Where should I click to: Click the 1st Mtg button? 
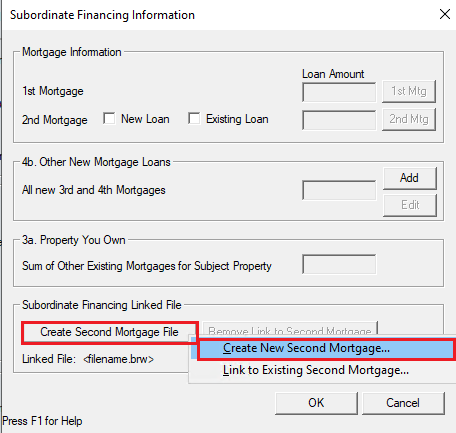point(409,91)
